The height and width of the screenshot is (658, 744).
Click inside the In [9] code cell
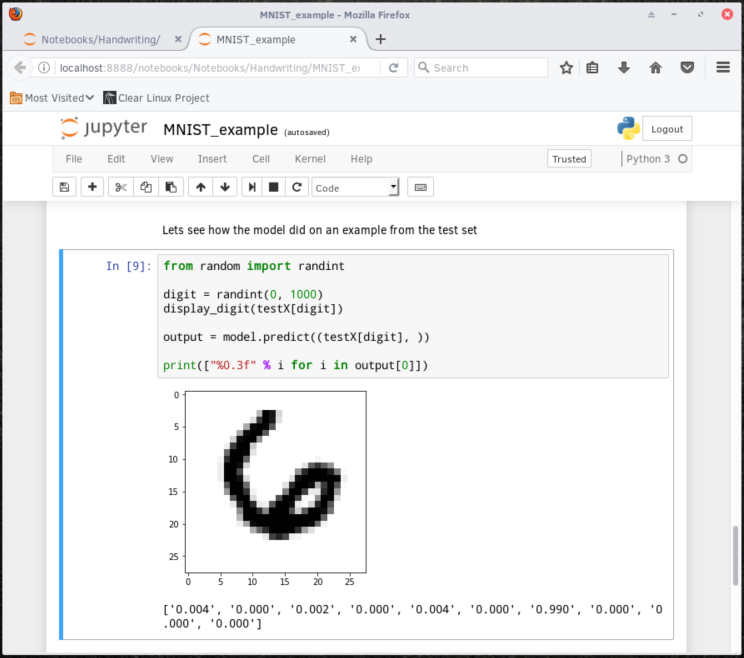[x=413, y=316]
